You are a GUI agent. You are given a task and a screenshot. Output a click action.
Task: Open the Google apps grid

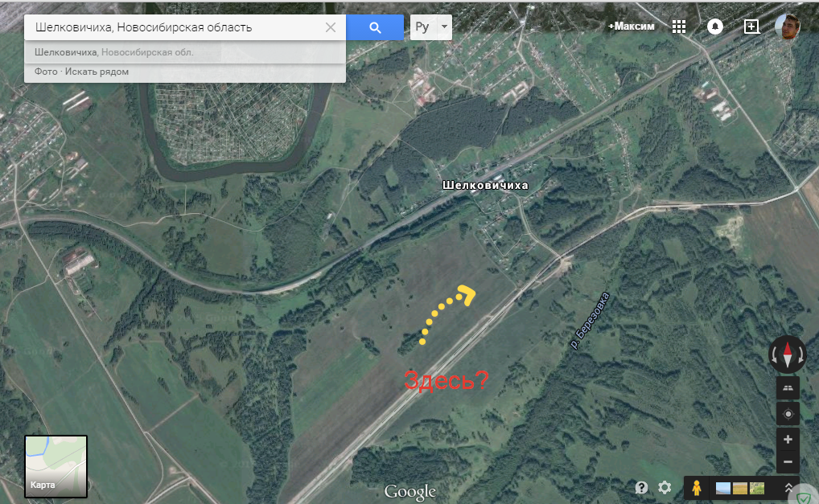coord(679,27)
